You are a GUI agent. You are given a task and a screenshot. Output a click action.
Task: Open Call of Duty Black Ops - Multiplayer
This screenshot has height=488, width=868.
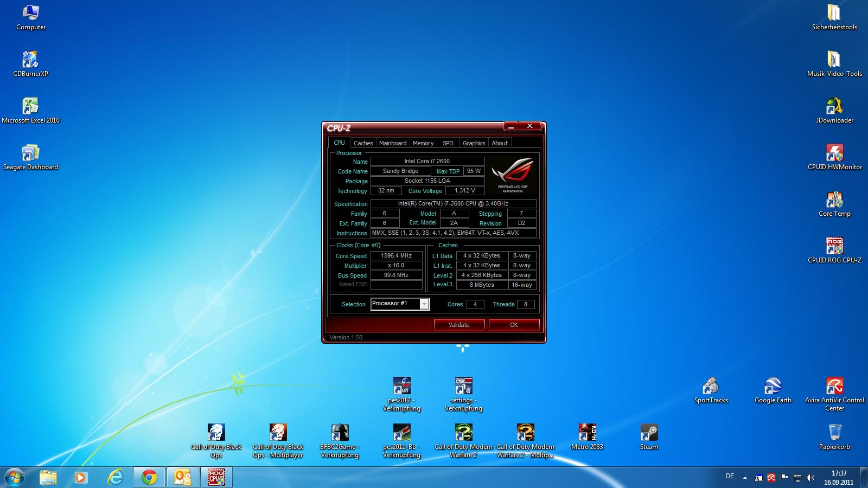tap(278, 441)
